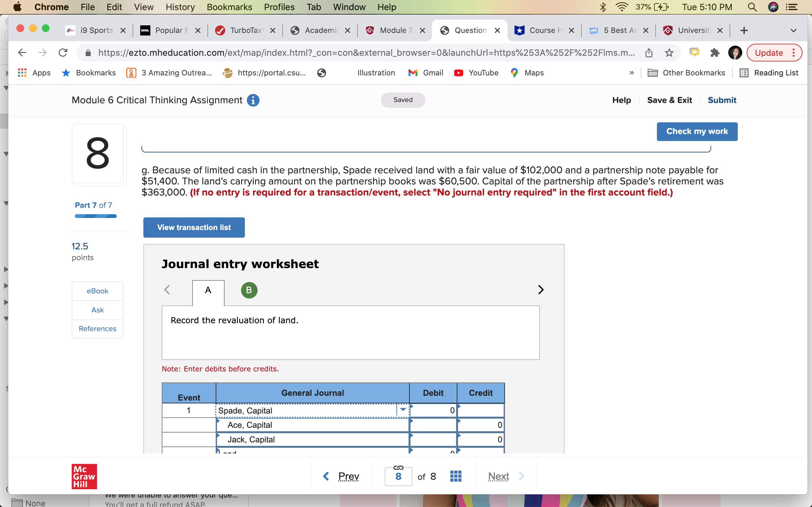The image size is (812, 507).
Task: Open Spade, Capital account dropdown arrow
Action: pyautogui.click(x=403, y=410)
